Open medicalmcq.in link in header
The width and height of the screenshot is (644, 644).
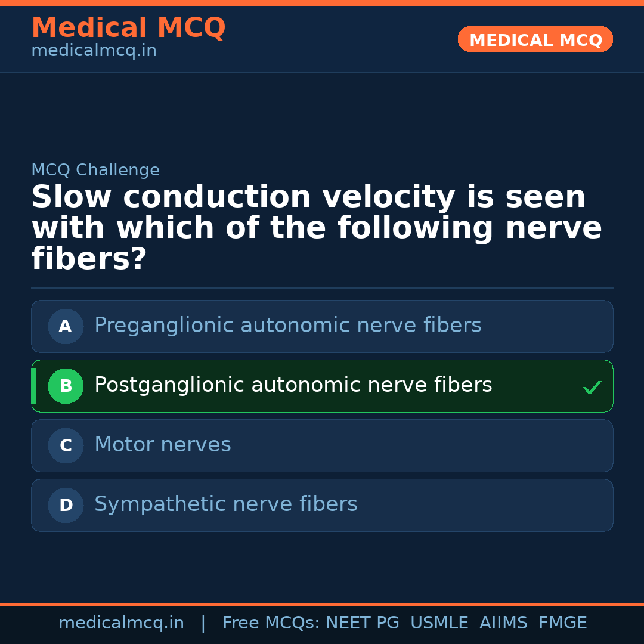coord(94,51)
